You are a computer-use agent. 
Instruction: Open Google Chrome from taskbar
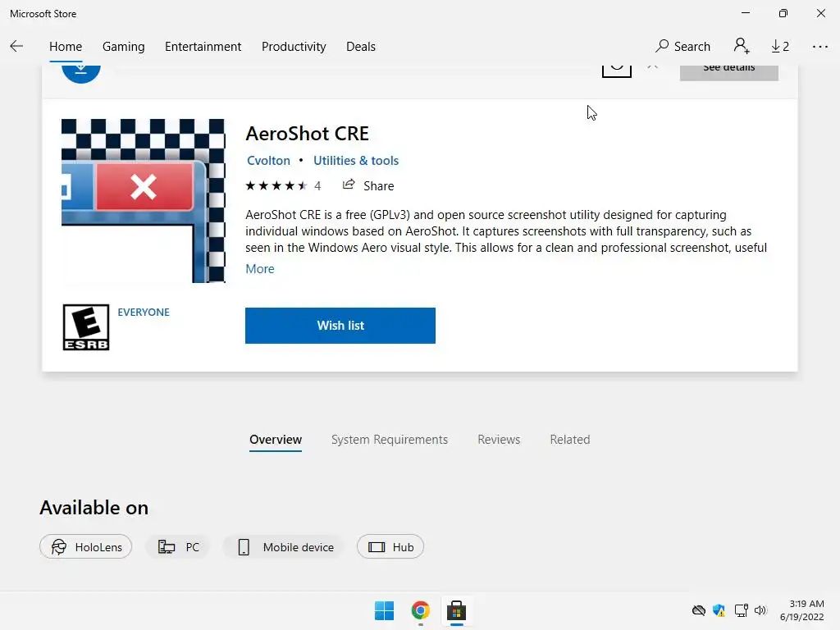coord(421,610)
